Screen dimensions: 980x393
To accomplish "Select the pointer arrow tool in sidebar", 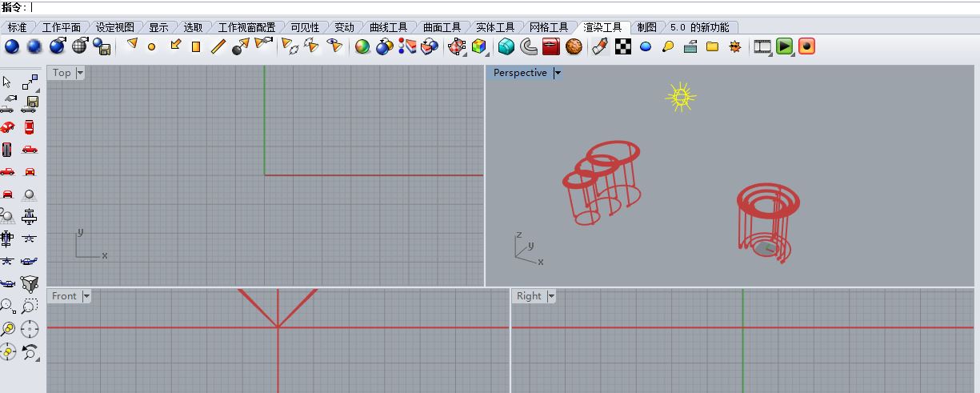I will coord(7,82).
